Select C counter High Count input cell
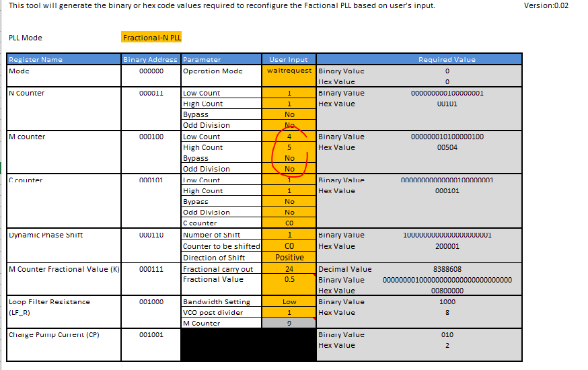The height and width of the screenshot is (370, 588). pos(289,190)
